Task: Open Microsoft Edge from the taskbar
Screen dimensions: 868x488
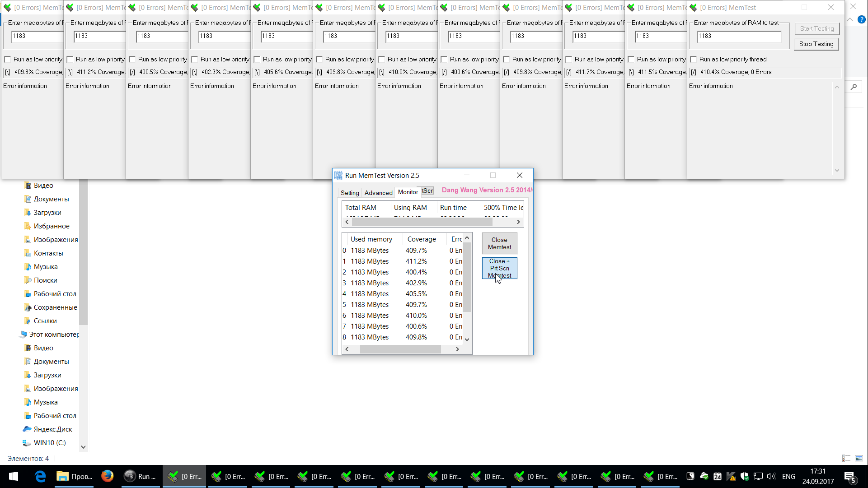Action: pos(41,476)
